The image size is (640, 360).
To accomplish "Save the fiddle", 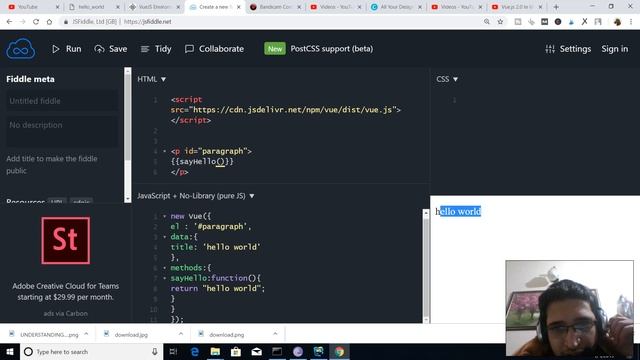I will coord(111,49).
